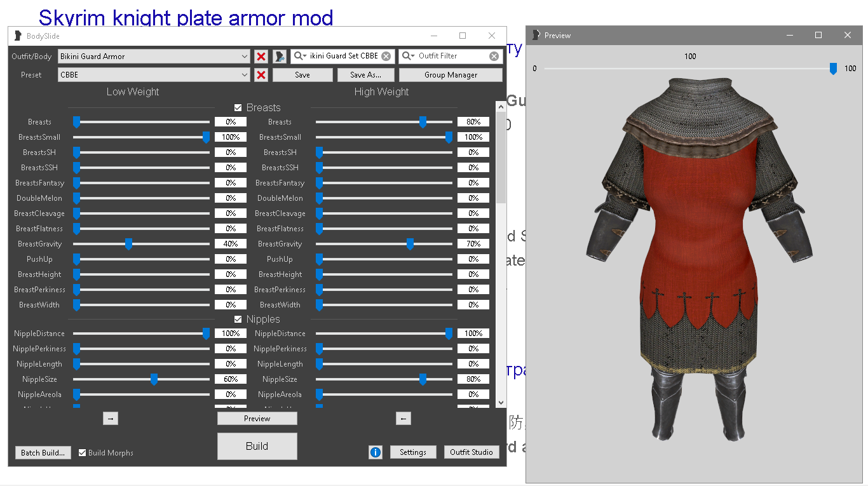The width and height of the screenshot is (868, 486).
Task: Open the Group Manager
Action: (451, 75)
